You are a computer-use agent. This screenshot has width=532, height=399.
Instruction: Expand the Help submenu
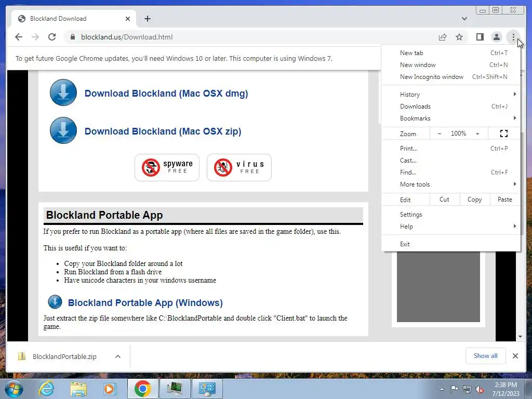[451, 227]
